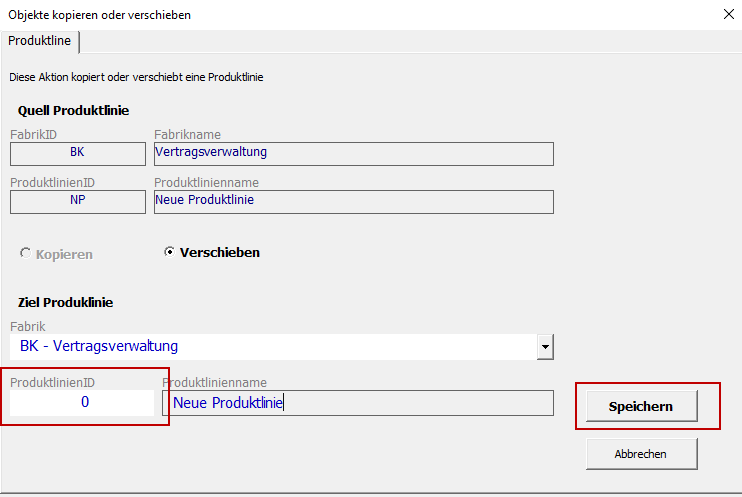Click the Ziel Produklinie section heading
Viewport: 742px width, 497px height.
tap(65, 302)
